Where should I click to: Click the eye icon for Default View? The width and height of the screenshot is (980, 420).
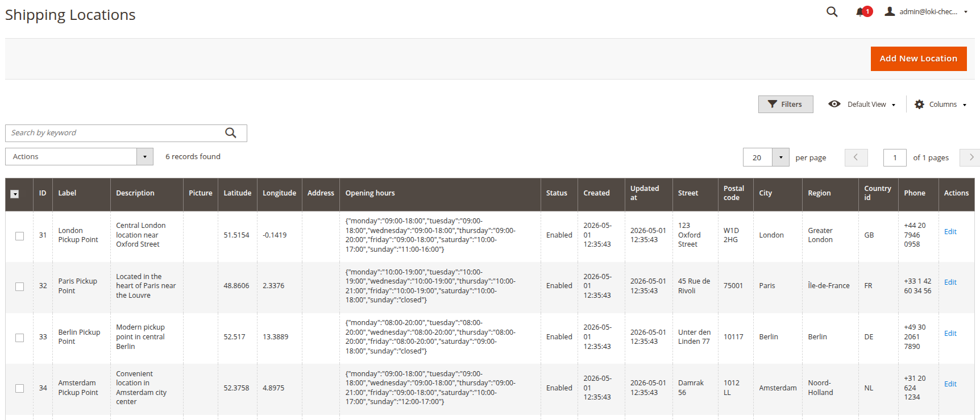pyautogui.click(x=834, y=104)
